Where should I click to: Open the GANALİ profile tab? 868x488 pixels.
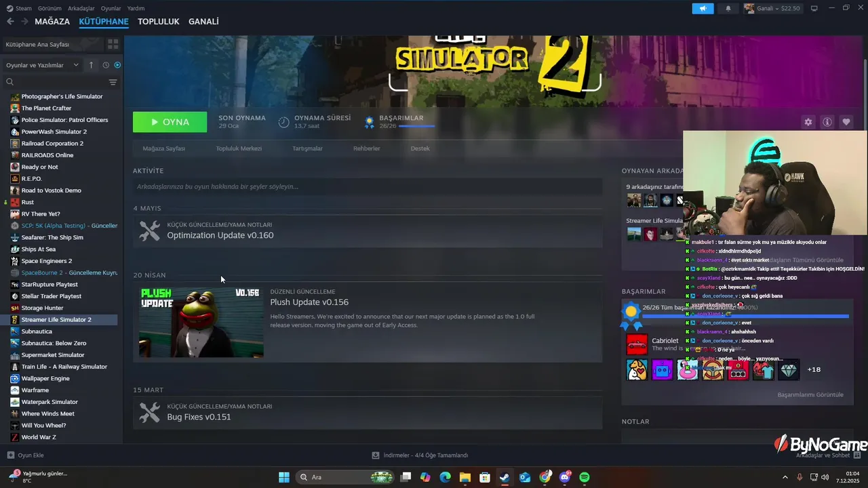pyautogui.click(x=203, y=22)
